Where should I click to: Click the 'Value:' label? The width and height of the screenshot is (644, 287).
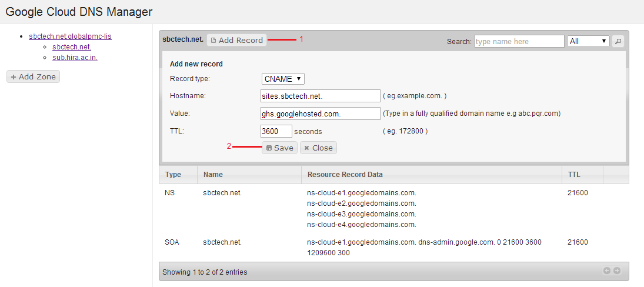(180, 114)
